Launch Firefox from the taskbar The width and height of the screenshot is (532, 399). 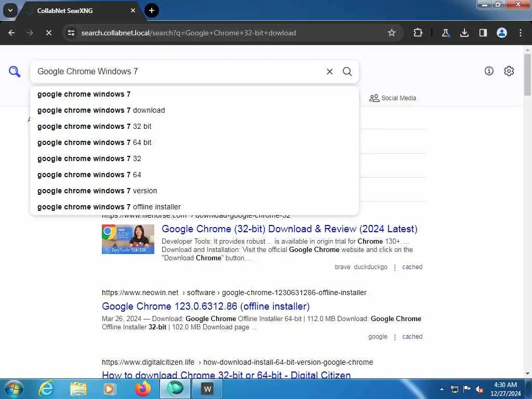143,389
